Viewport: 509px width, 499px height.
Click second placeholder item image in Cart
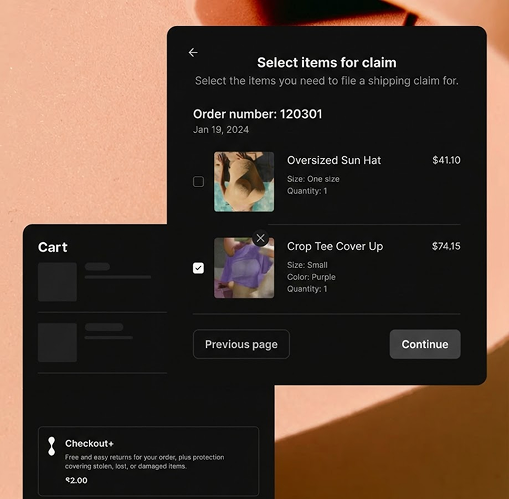tap(57, 342)
